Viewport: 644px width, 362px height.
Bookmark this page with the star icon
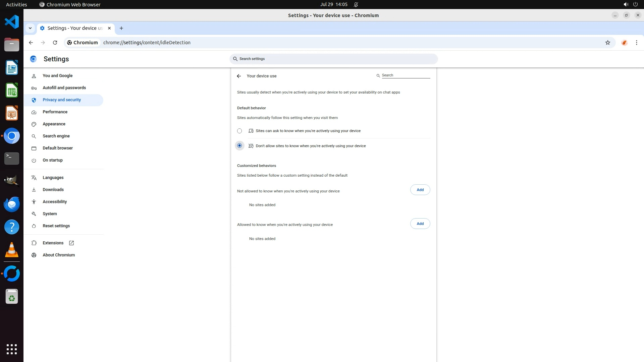(607, 43)
